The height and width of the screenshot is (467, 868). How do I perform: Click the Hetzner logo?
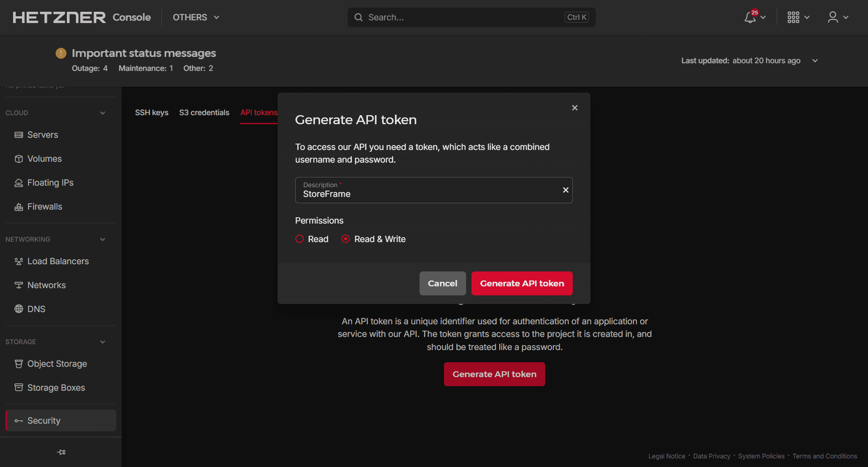pyautogui.click(x=59, y=17)
